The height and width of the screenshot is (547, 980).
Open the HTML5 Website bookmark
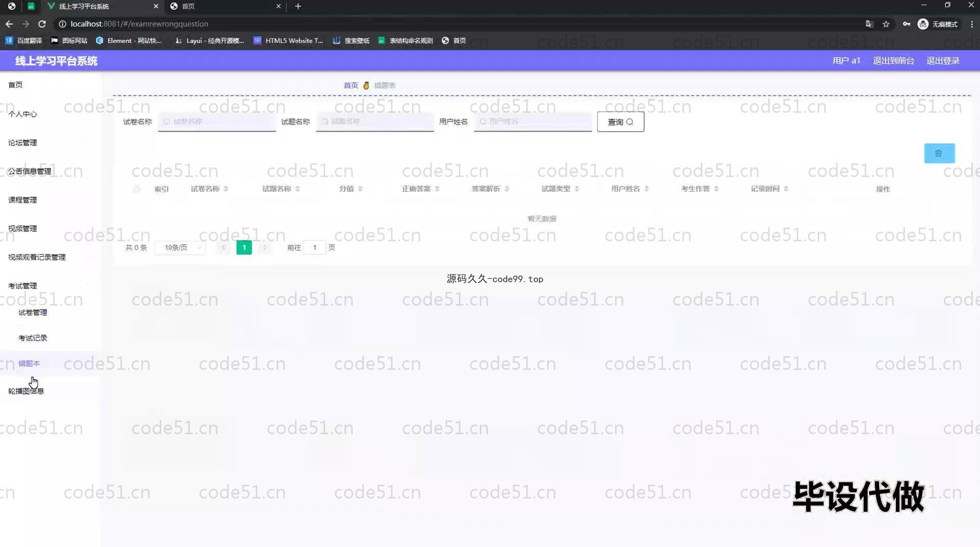(288, 40)
